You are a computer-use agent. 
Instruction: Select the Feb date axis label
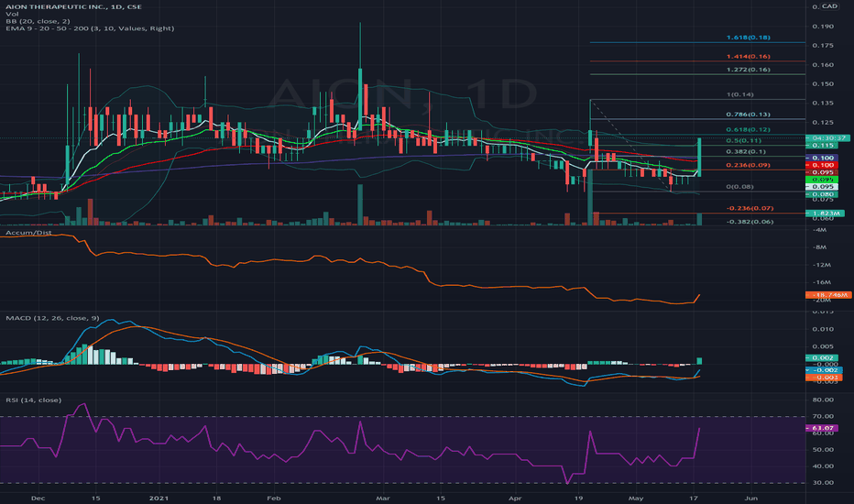pos(274,499)
